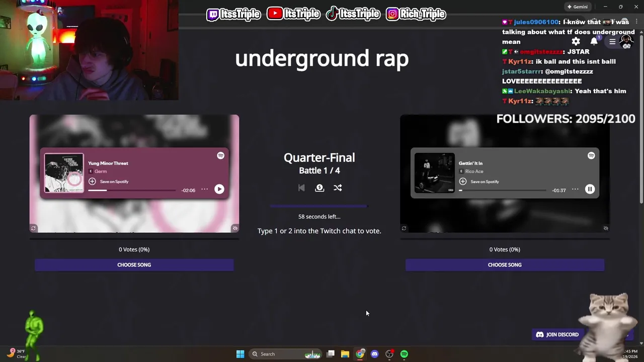Screen dimensions: 644x362
Task: Open the hamburger menu
Action: (612, 42)
